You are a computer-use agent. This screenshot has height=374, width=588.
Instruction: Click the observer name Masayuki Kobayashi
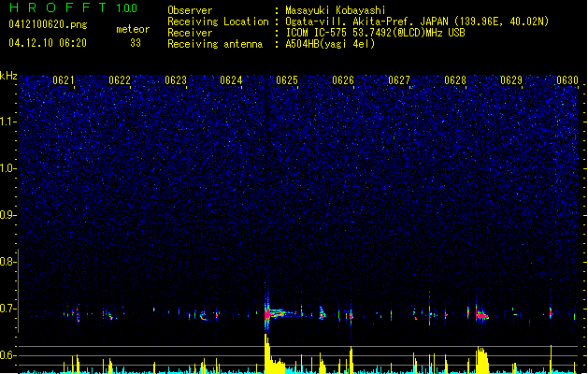336,10
